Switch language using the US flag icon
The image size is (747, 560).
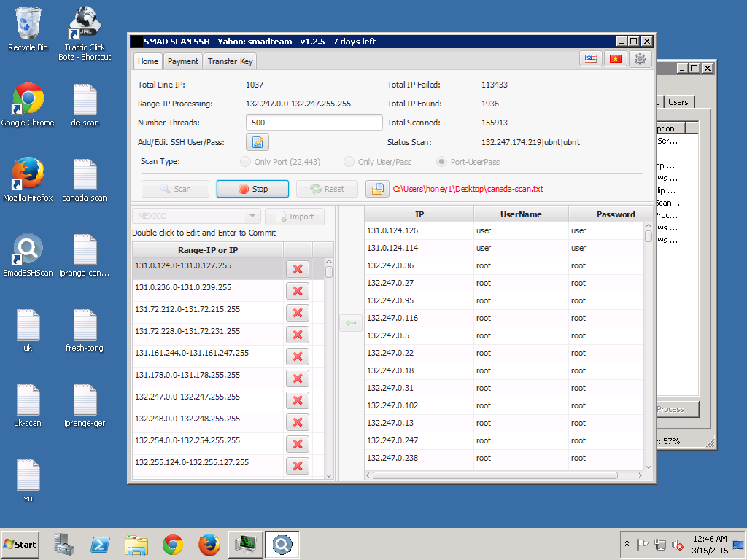[591, 60]
